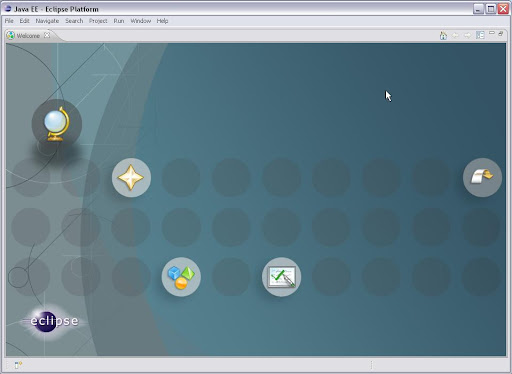
Task: Open the Tutorials checklist icon
Action: pos(282,277)
